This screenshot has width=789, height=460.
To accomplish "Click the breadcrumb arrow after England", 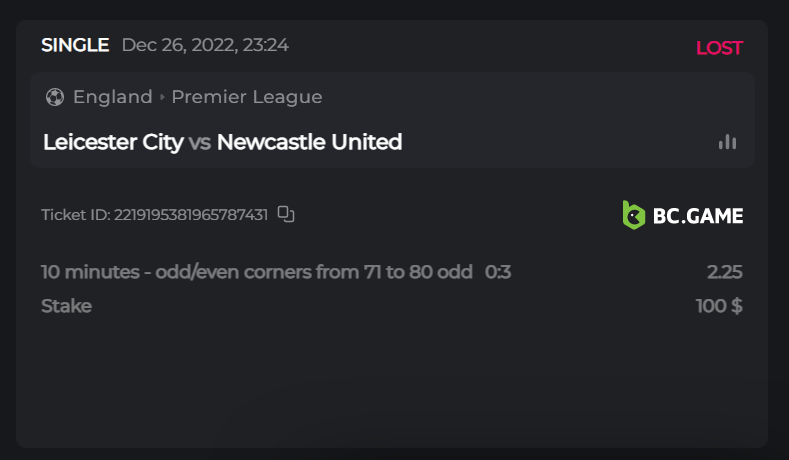I will pos(162,97).
